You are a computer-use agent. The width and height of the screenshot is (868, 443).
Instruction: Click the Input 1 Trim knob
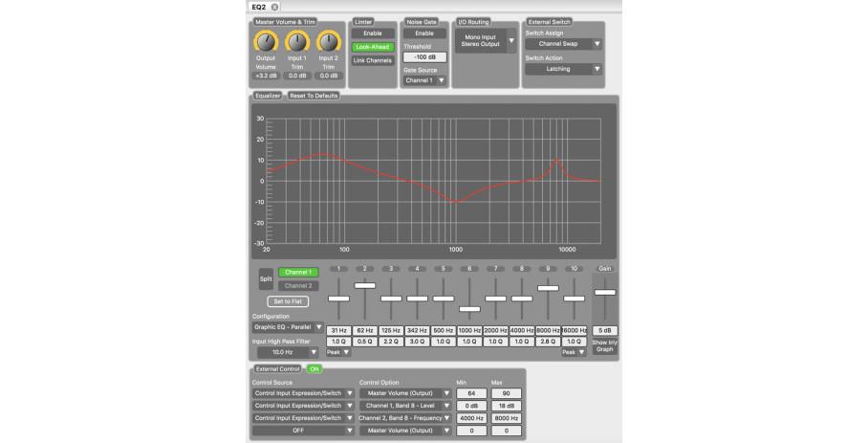point(297,41)
